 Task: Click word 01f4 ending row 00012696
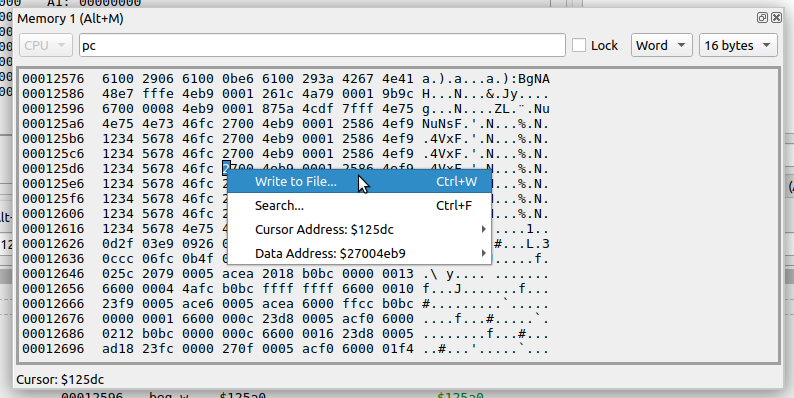click(x=398, y=349)
